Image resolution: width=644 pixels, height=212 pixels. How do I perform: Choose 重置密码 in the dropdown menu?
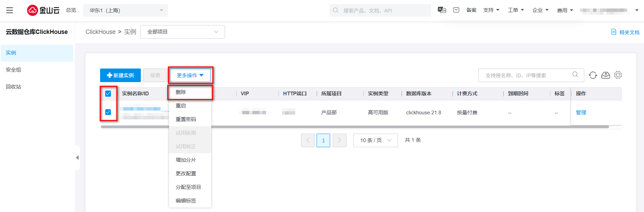(186, 119)
